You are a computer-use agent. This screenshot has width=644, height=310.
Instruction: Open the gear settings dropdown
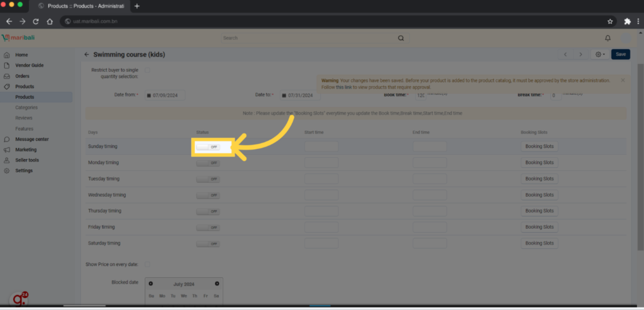click(x=600, y=55)
